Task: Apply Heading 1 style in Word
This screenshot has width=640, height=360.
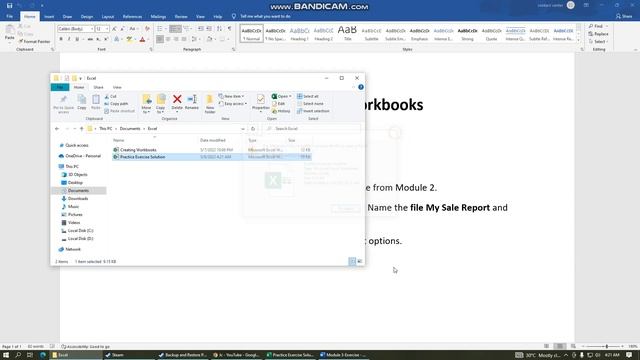Action: 300,33
